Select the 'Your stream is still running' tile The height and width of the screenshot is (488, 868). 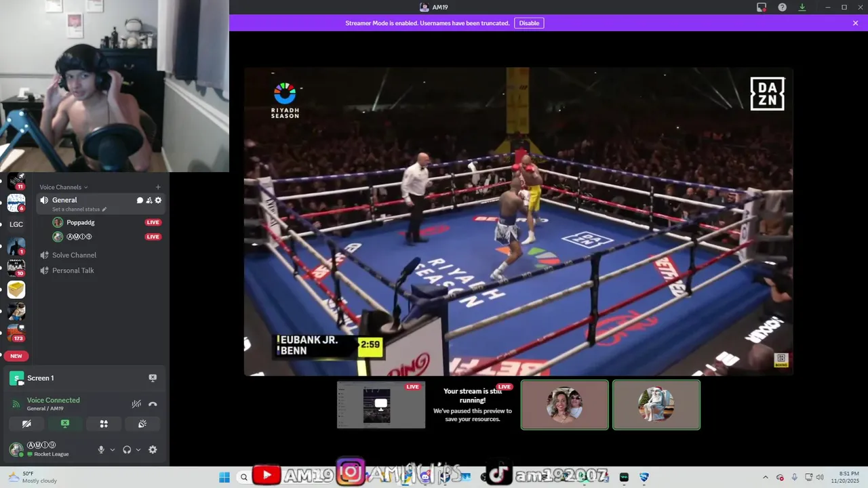[473, 405]
